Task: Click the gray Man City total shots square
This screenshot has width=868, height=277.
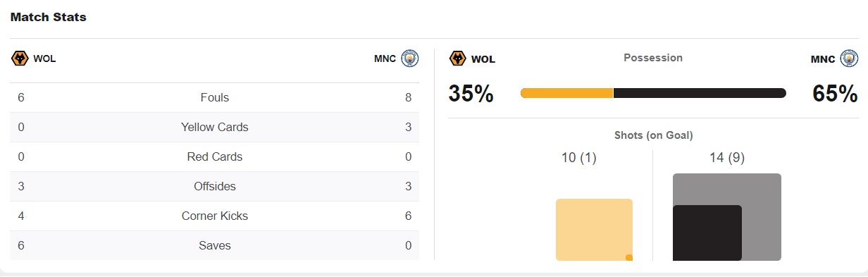Action: [x=727, y=217]
